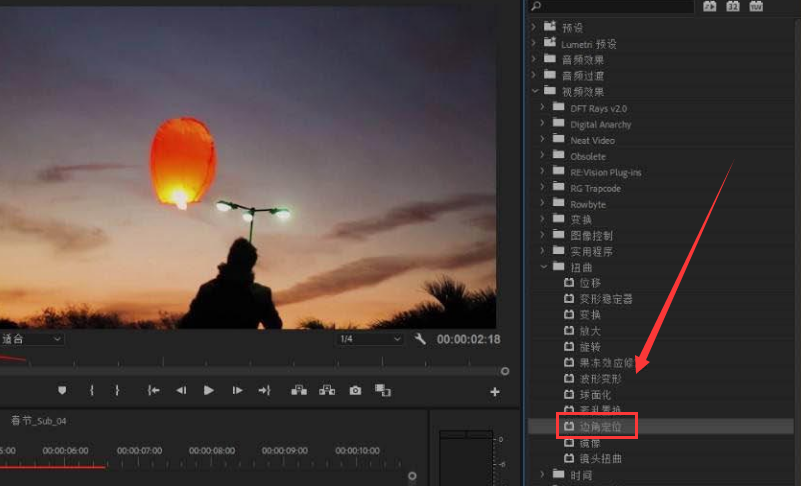The image size is (801, 486).
Task: Open the button editor plus icon
Action: (x=494, y=392)
